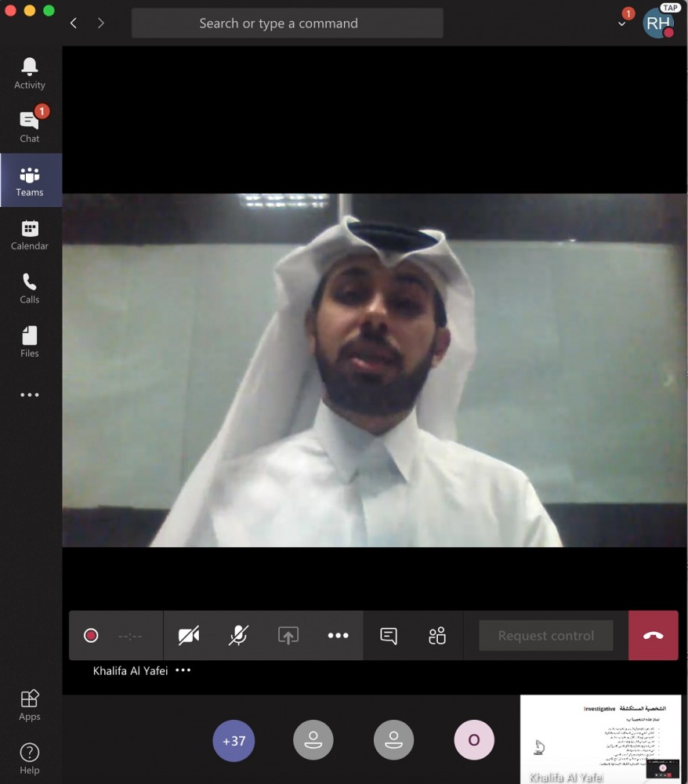The height and width of the screenshot is (784, 688).
Task: Open the Calls section
Action: pyautogui.click(x=30, y=288)
